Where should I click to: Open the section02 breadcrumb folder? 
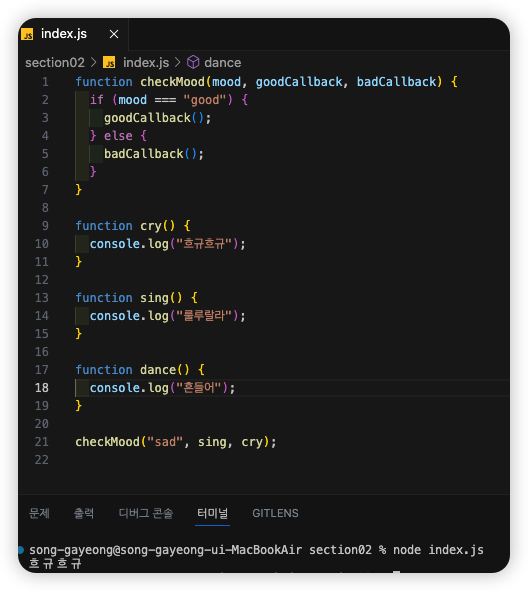[x=55, y=63]
